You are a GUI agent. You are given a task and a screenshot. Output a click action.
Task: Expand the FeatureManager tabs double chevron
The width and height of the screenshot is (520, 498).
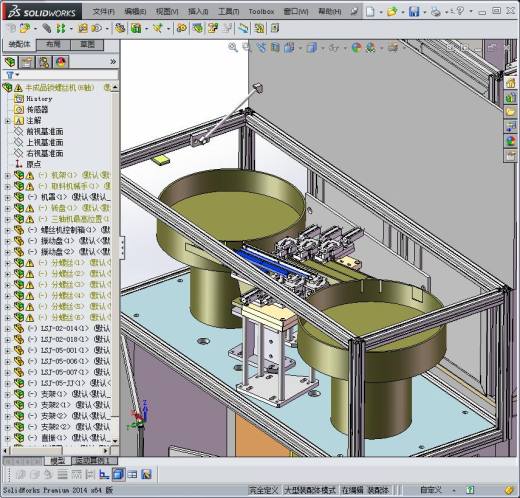pyautogui.click(x=113, y=62)
